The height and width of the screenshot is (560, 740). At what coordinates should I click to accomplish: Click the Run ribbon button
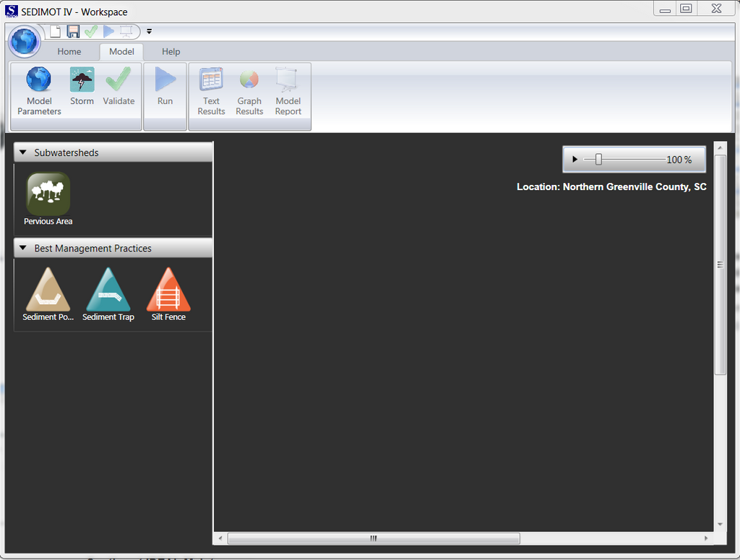tap(165, 87)
